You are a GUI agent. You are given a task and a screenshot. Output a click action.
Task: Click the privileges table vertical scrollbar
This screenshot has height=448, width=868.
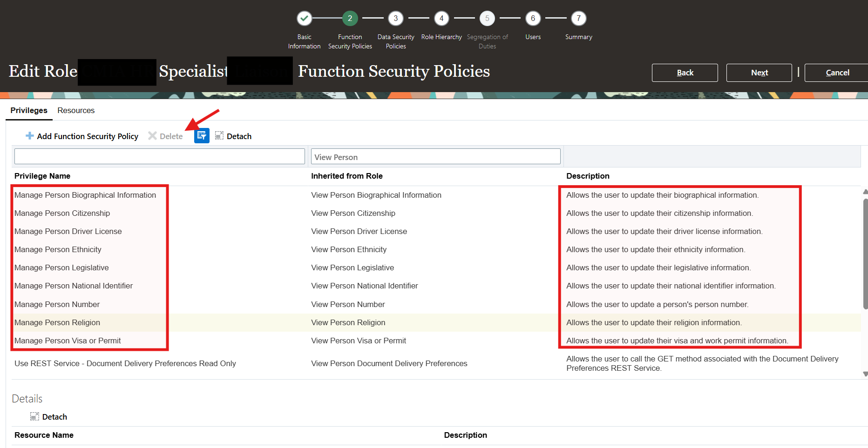pyautogui.click(x=865, y=254)
